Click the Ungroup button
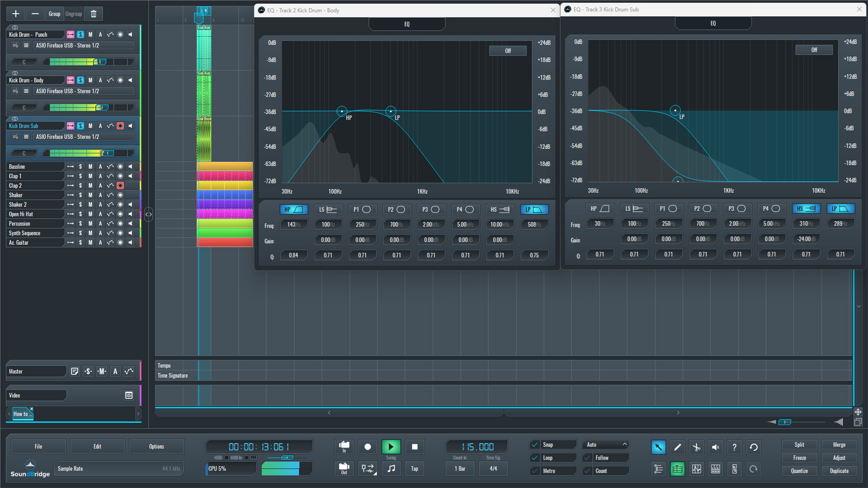Screen dimensions: 868x488 (74, 14)
